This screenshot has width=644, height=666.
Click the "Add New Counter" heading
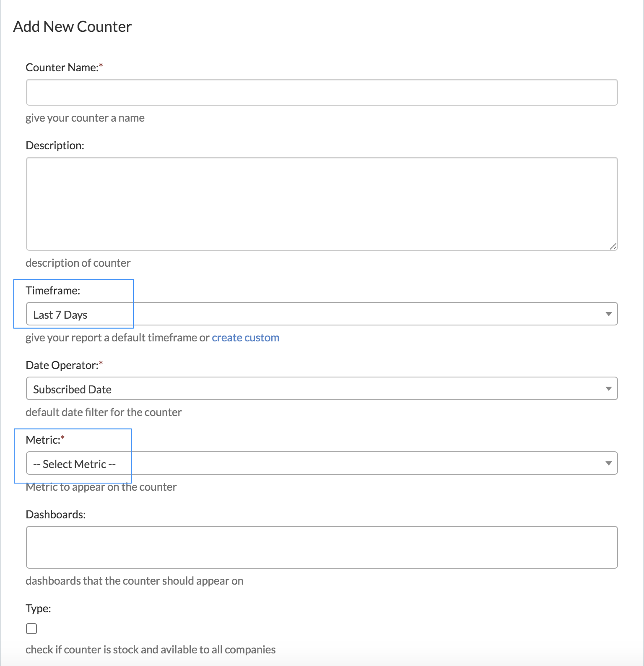[x=73, y=27]
